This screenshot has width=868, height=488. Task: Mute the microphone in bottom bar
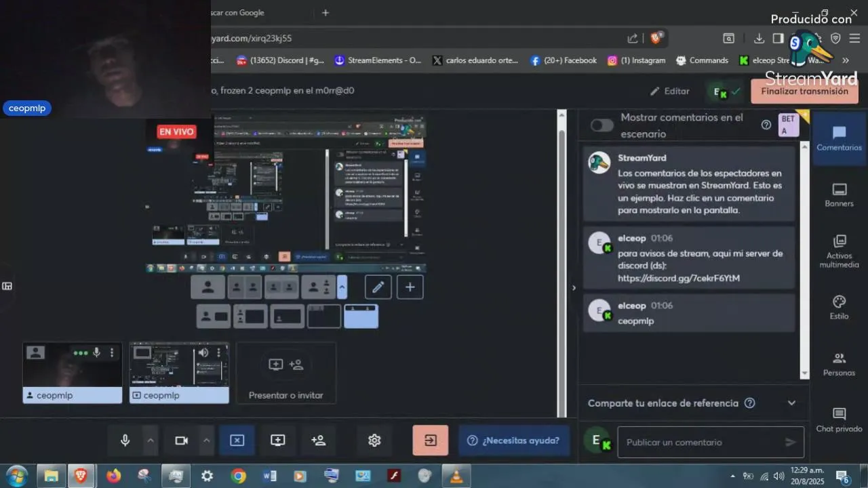pyautogui.click(x=125, y=441)
